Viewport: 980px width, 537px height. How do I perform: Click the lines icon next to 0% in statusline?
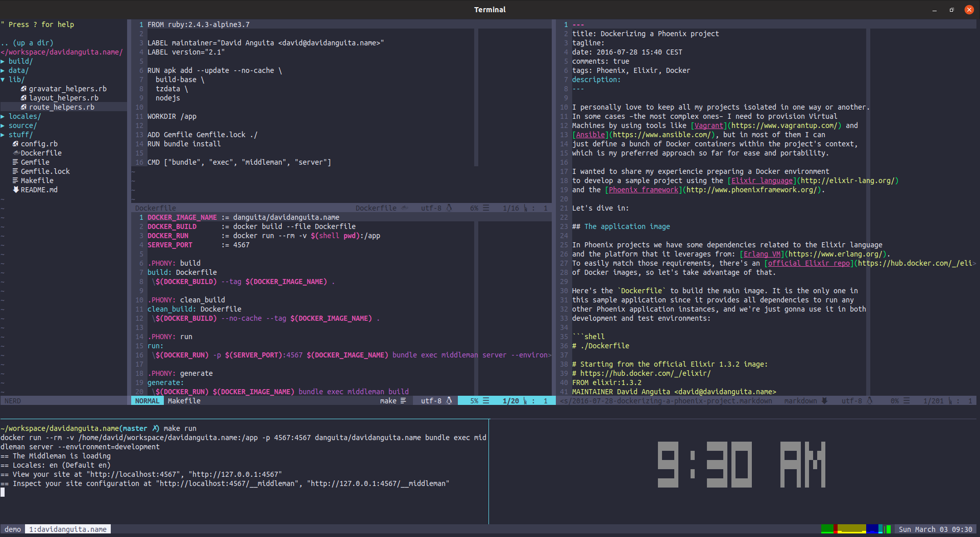(906, 401)
